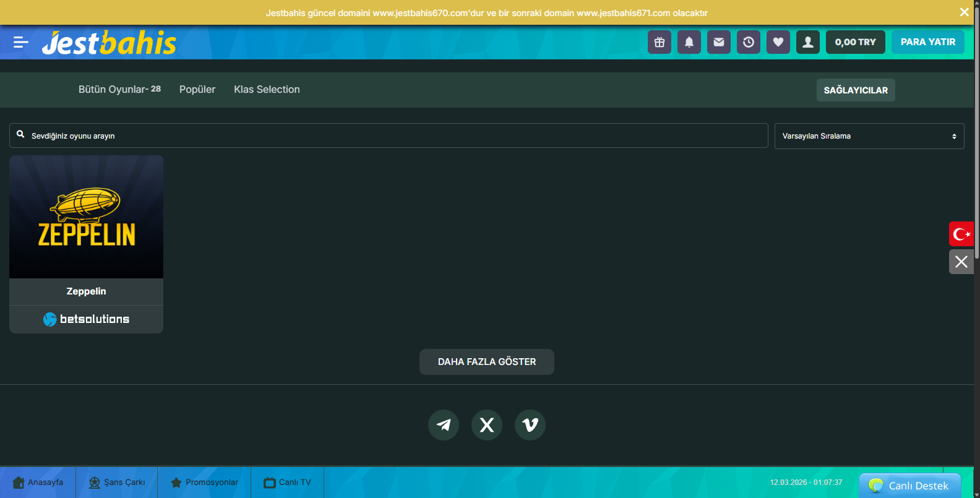
Task: Click the PARA YATIR deposit button
Action: (x=927, y=42)
